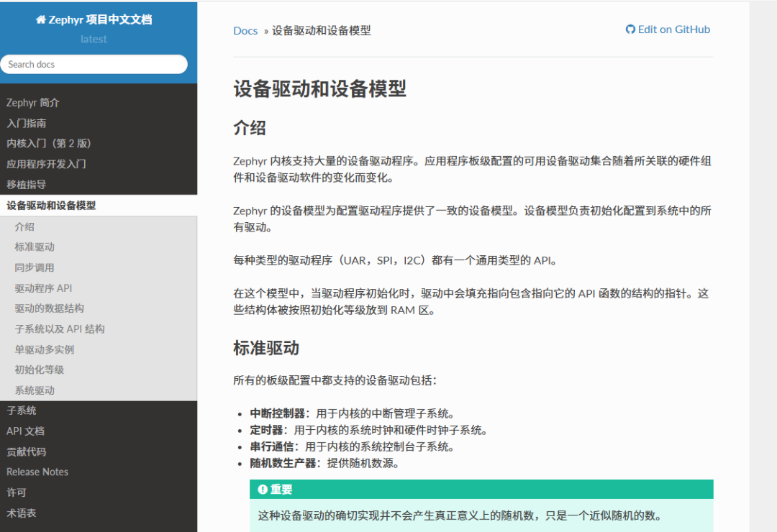Open the 标准驱动 sidebar entry
The height and width of the screenshot is (532, 777).
pyautogui.click(x=32, y=247)
